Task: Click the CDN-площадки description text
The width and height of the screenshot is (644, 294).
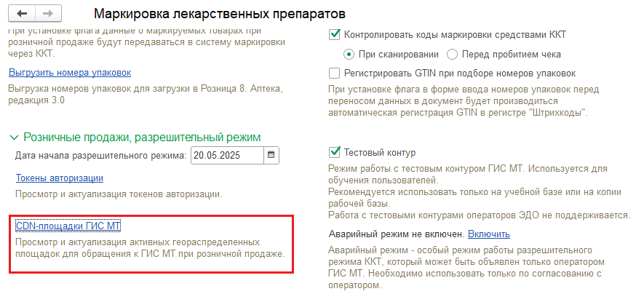Action: click(150, 247)
